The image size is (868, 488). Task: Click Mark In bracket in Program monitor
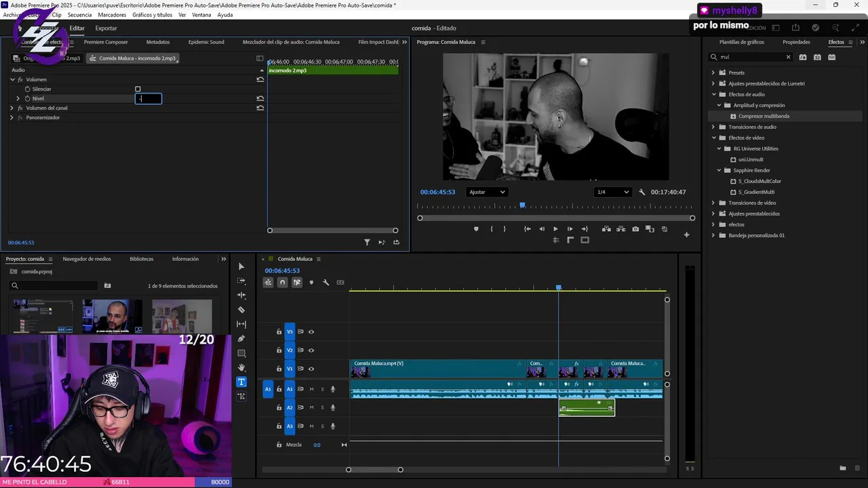(x=492, y=229)
